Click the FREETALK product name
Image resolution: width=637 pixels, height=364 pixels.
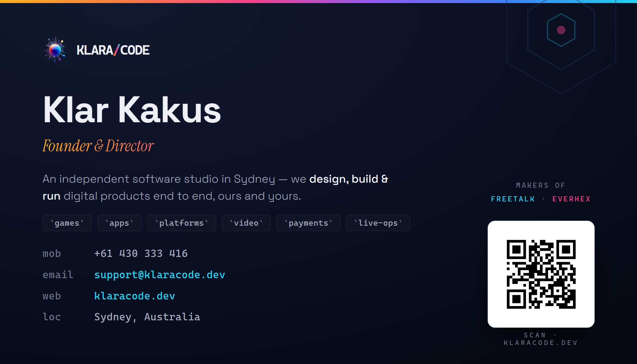click(x=513, y=199)
